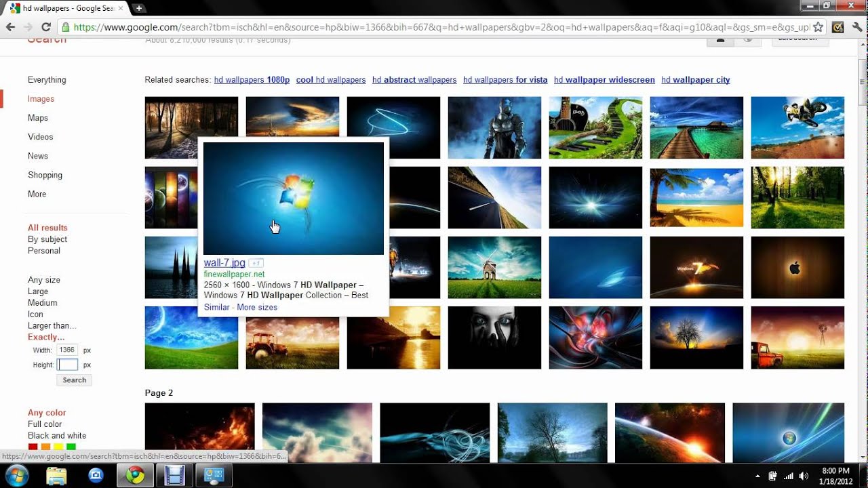Open the control panel icon on taskbar
Viewport: 868px width, 488px height.
[214, 476]
